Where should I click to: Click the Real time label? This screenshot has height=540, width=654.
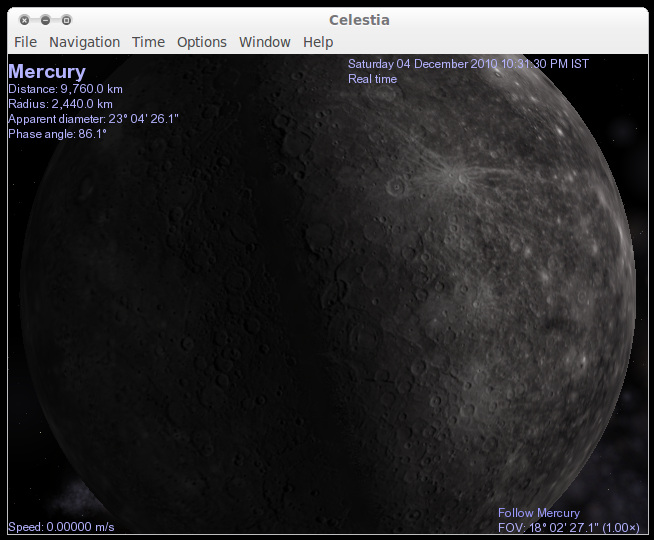(x=372, y=79)
